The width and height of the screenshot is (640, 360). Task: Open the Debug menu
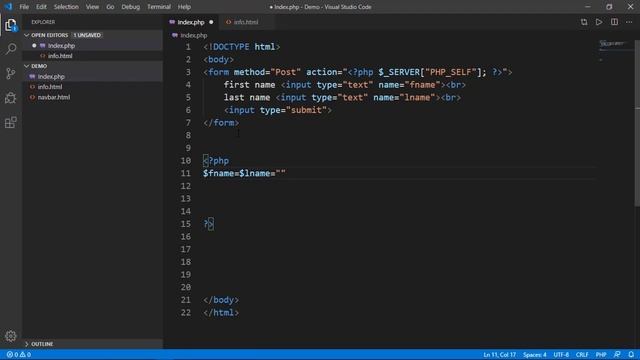[131, 7]
